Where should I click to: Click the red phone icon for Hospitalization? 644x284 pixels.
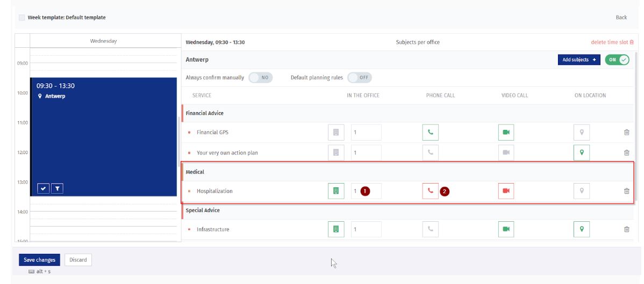(x=431, y=191)
